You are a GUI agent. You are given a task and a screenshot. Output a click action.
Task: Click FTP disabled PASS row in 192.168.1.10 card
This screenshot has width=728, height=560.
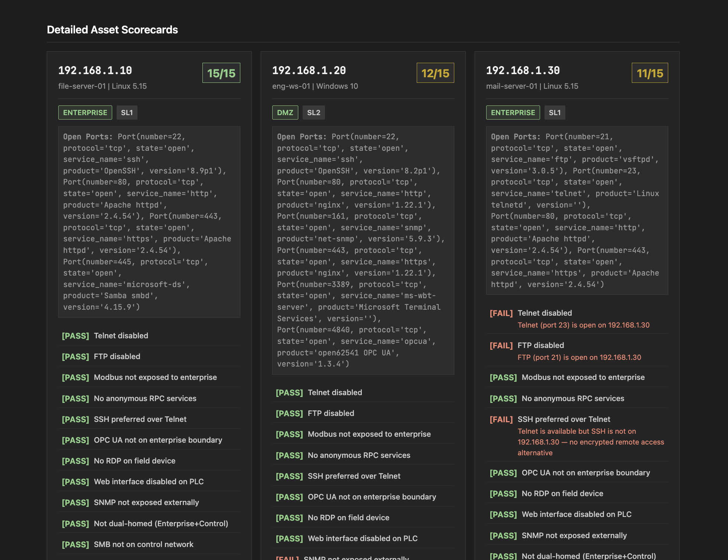(149, 356)
